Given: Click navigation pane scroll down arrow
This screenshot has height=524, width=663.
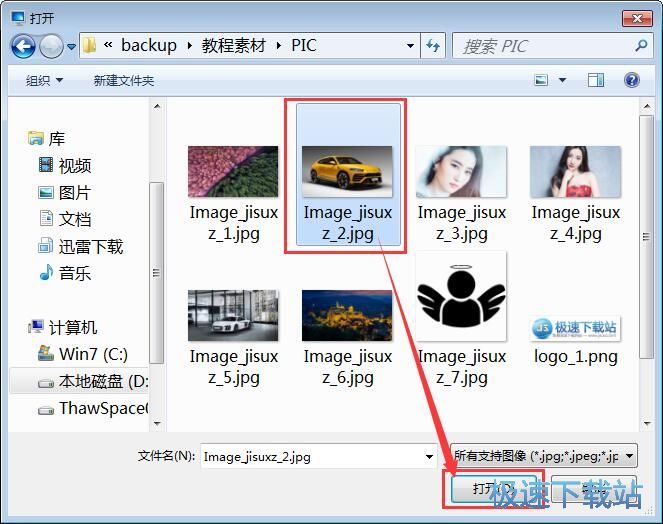Looking at the screenshot, I should pos(157,423).
